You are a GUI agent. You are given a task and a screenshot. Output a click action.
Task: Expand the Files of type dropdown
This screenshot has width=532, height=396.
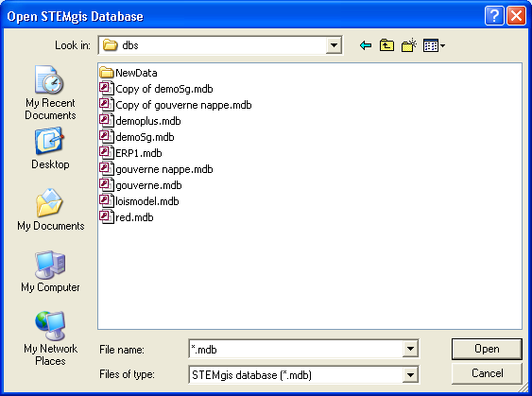(x=410, y=375)
